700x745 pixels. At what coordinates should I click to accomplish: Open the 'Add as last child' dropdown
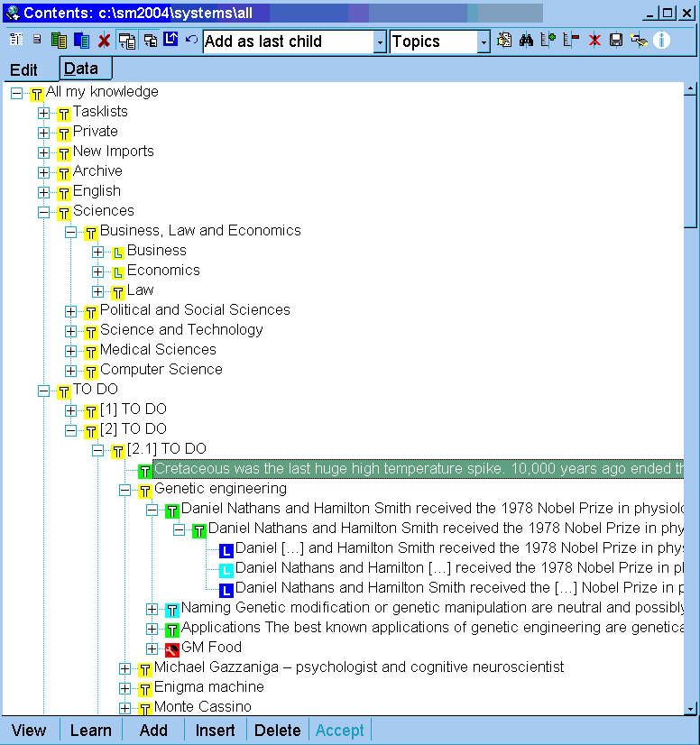[x=380, y=42]
